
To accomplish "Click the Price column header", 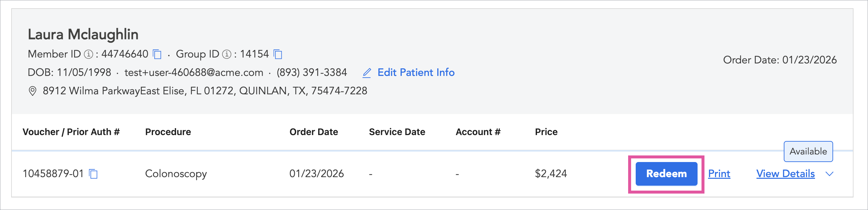I will click(546, 132).
